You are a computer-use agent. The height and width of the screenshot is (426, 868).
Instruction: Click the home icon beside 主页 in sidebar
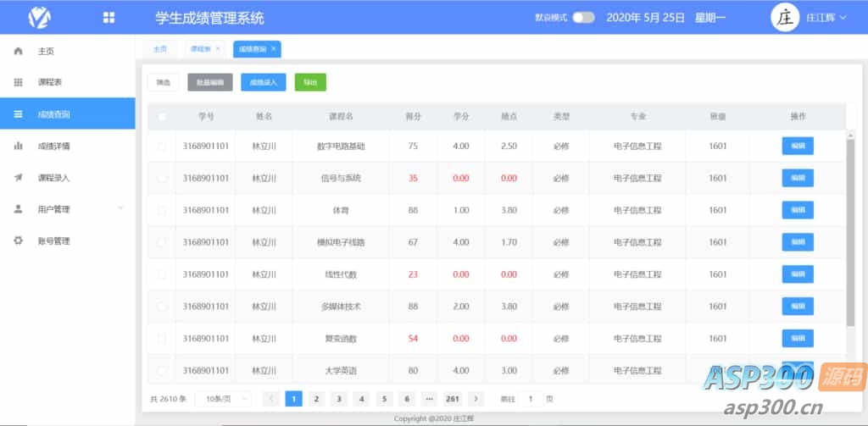point(18,51)
